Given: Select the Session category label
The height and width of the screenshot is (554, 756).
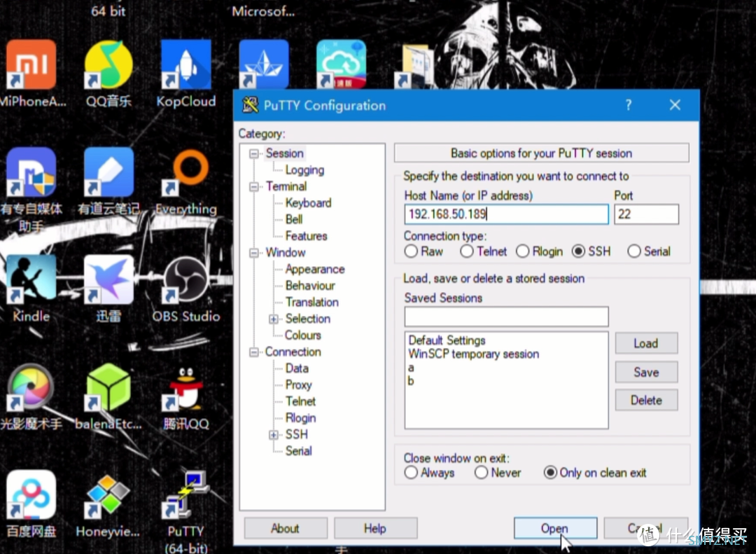Looking at the screenshot, I should [284, 153].
